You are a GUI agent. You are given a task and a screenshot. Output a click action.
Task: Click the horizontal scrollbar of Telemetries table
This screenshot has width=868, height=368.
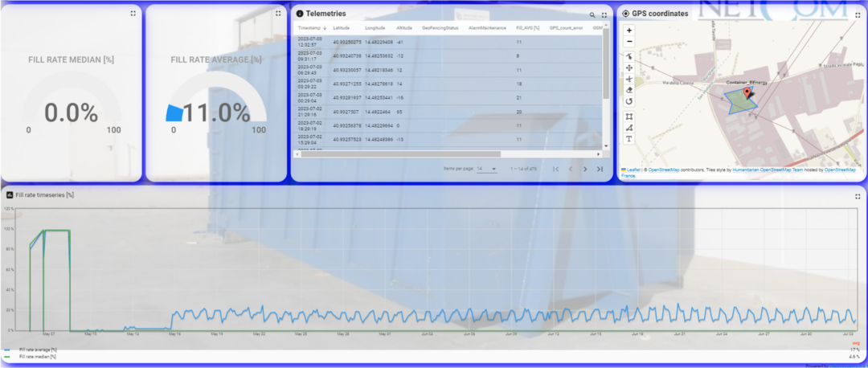[x=401, y=153]
